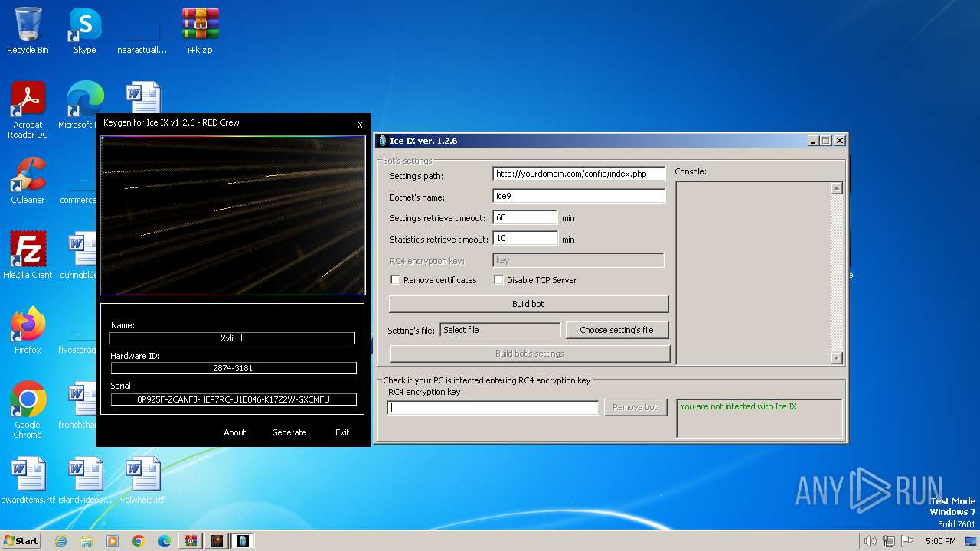Minimize the Ice IX window

pyautogui.click(x=813, y=141)
